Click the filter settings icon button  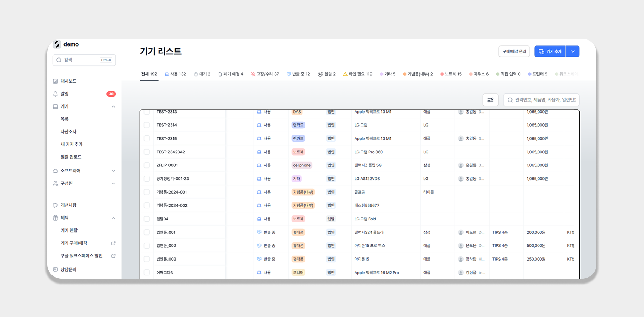coord(490,100)
